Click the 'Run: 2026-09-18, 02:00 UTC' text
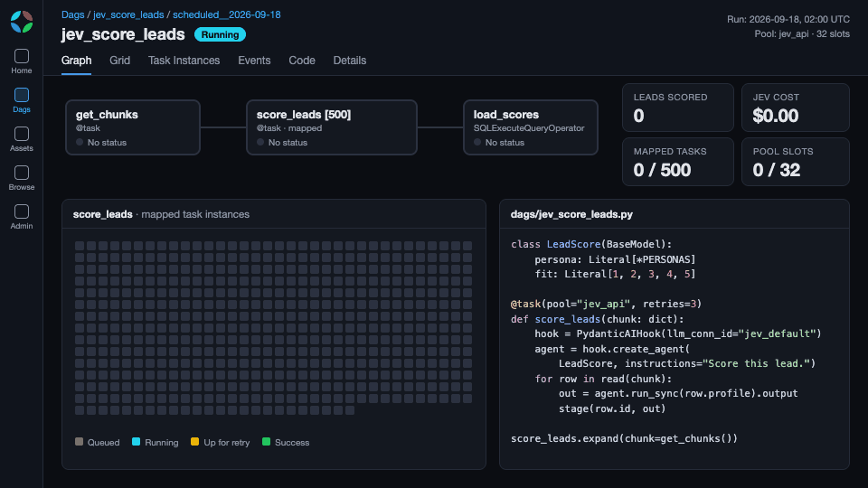 788,19
